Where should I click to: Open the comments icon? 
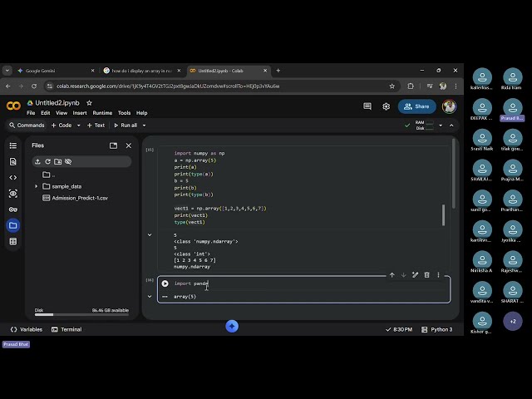[x=367, y=106]
